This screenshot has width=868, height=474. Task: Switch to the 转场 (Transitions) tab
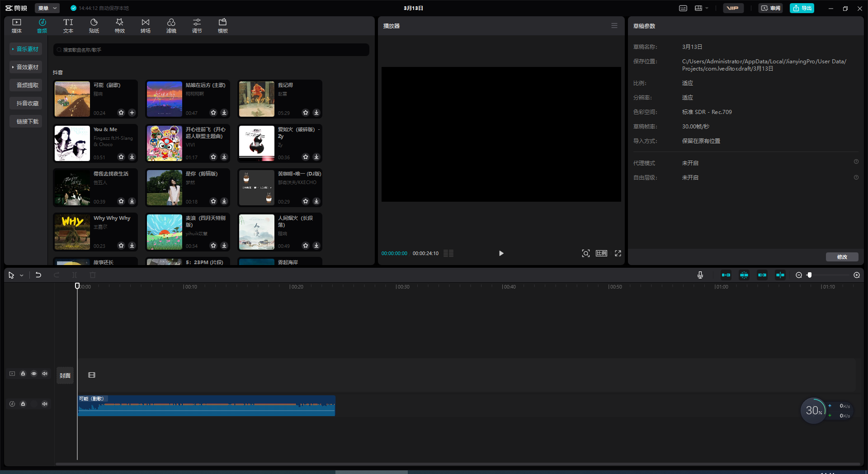(x=146, y=26)
